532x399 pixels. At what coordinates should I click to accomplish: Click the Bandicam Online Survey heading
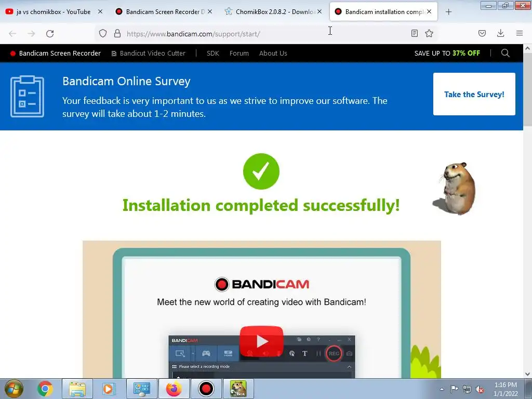tap(126, 82)
